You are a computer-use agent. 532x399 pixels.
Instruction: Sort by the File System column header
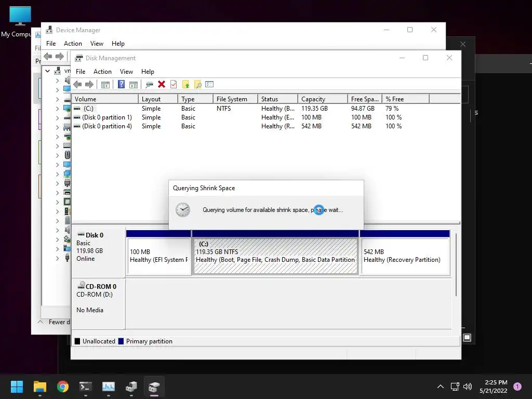(235, 99)
